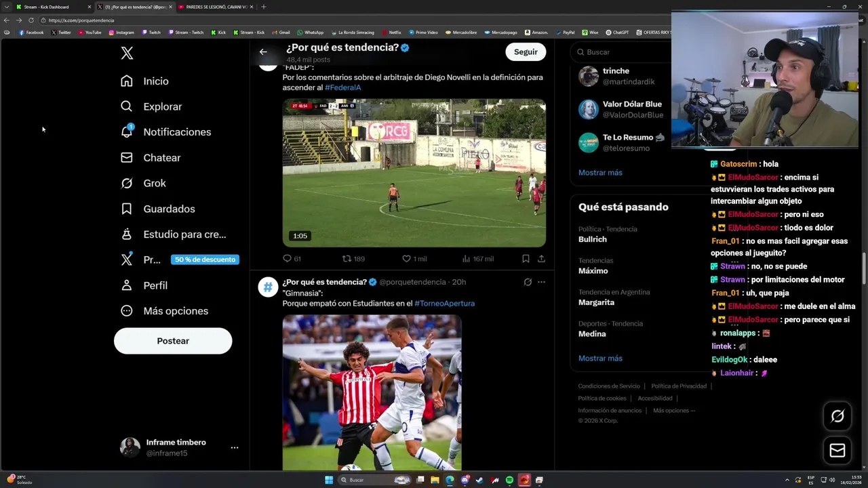
Task: Open the floating Grok button
Action: [x=837, y=416]
